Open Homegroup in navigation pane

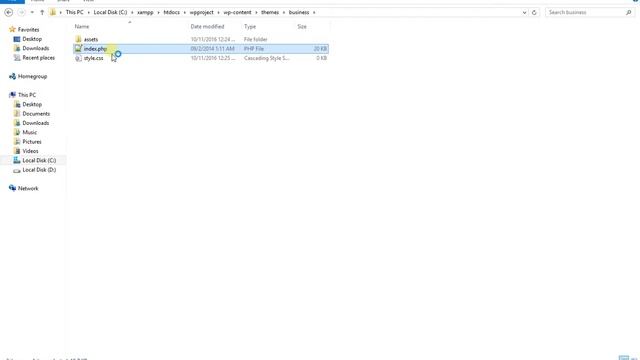point(32,76)
